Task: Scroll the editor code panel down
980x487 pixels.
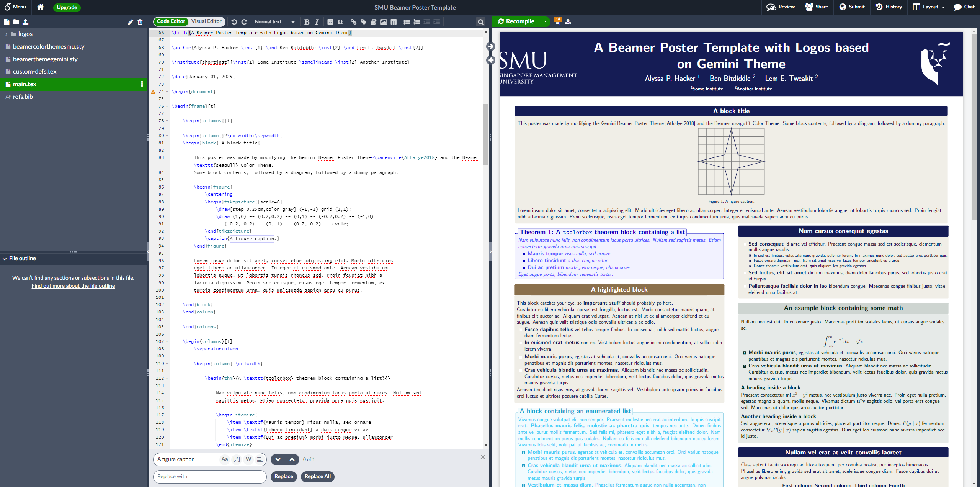Action: click(x=486, y=445)
